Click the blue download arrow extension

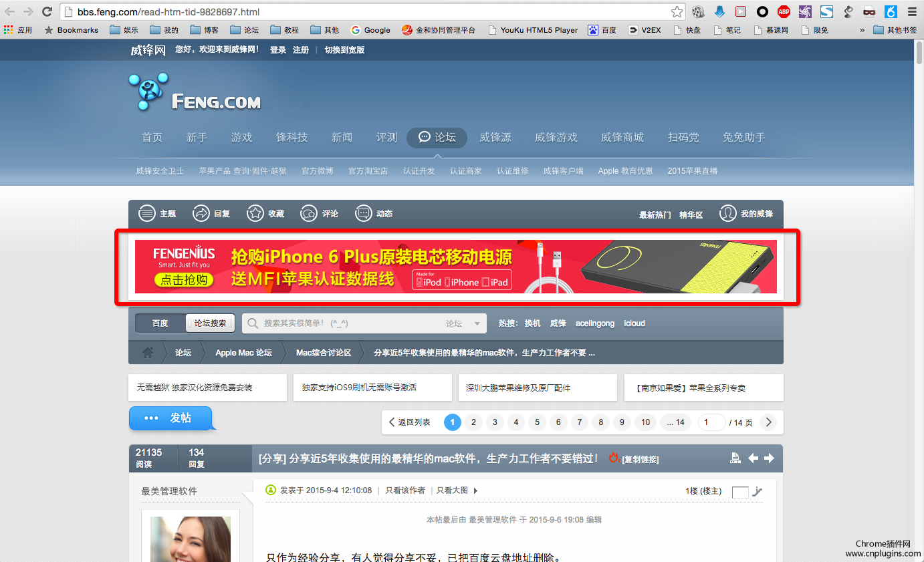719,11
